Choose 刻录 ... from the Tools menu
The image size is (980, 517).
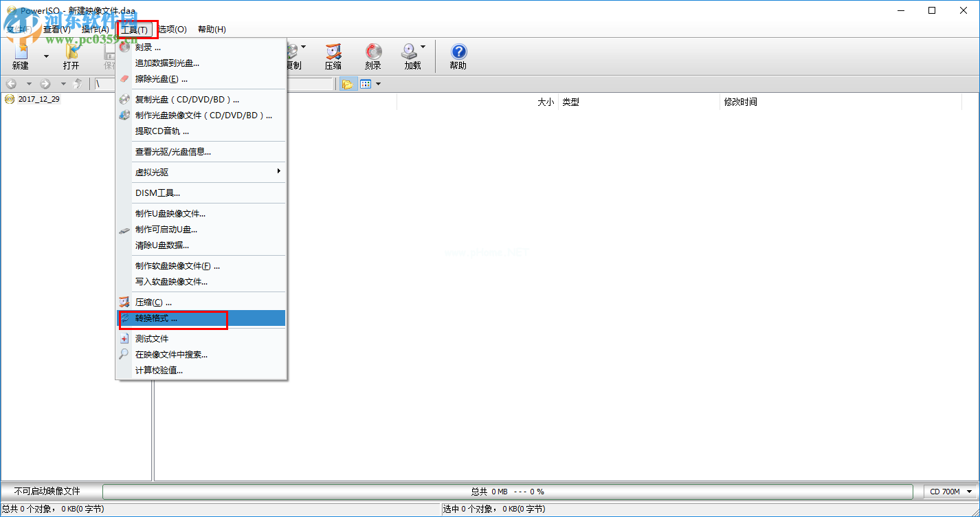[x=201, y=47]
